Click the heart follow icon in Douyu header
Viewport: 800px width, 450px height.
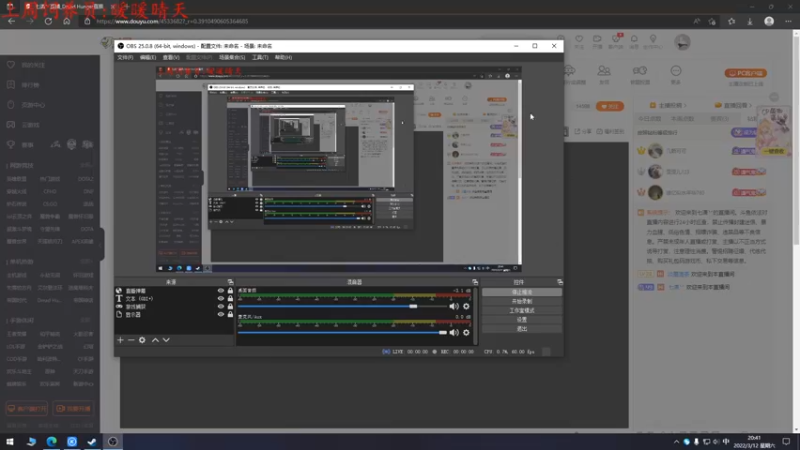point(579,39)
